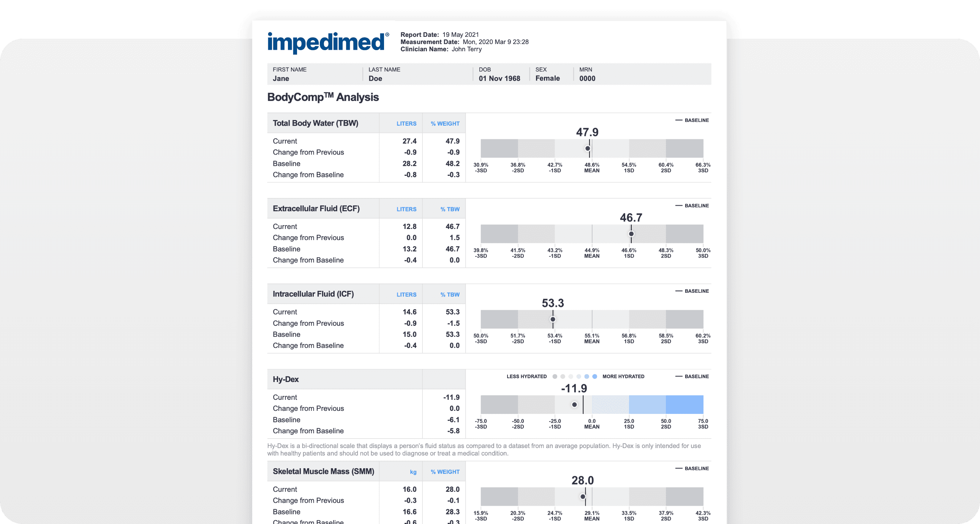Click '% WEIGHT' column header in TBW table
980x524 pixels.
point(445,123)
